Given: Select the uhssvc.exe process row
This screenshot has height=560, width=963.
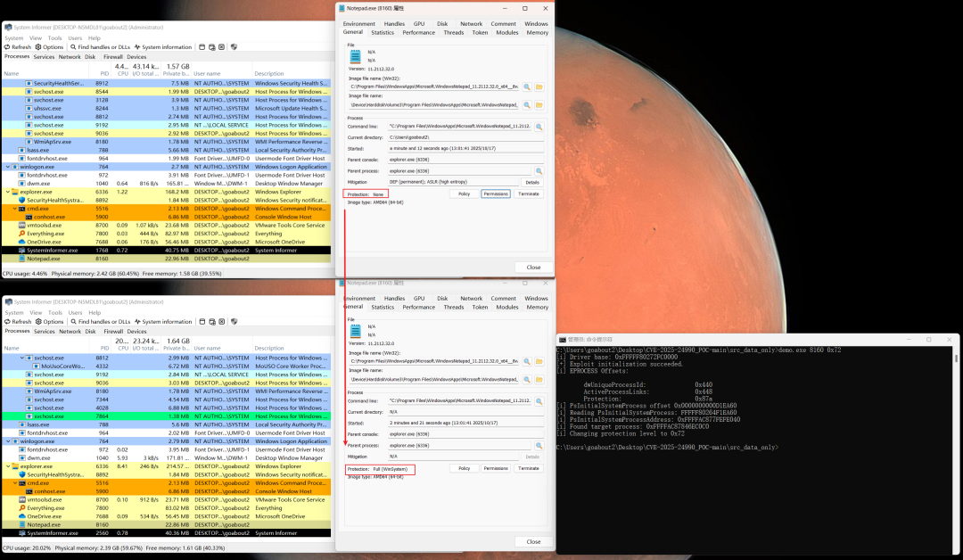Looking at the screenshot, I should point(48,108).
